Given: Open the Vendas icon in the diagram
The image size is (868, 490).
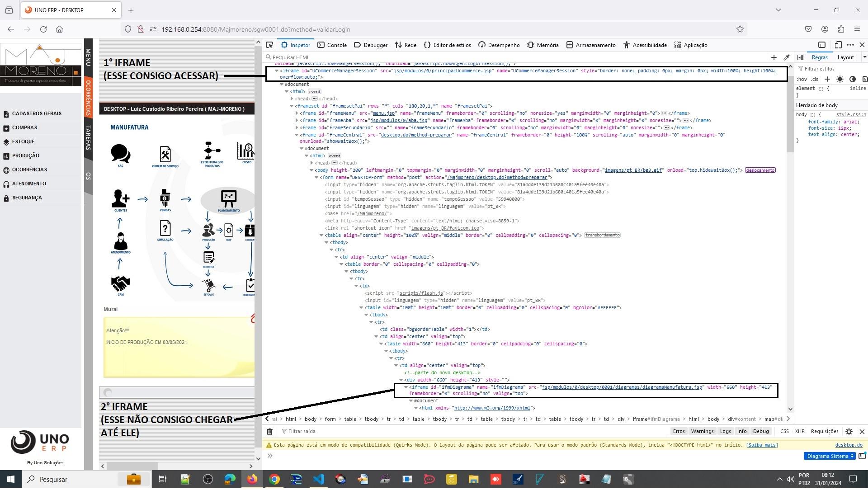Looking at the screenshot, I should click(x=165, y=198).
